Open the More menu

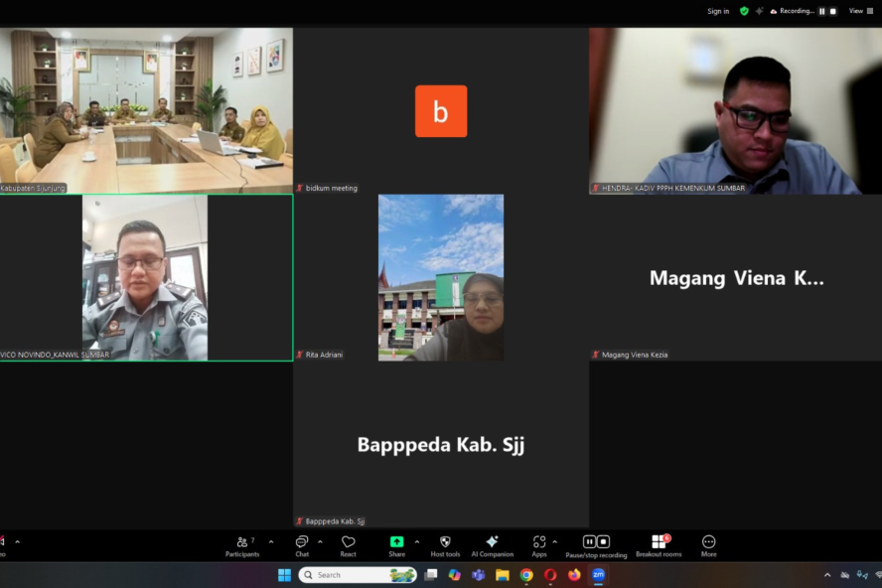tap(708, 545)
